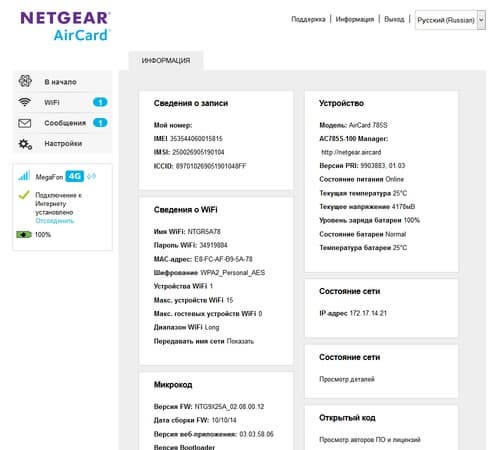
Task: Click the 4G network badge
Action: pyautogui.click(x=75, y=176)
